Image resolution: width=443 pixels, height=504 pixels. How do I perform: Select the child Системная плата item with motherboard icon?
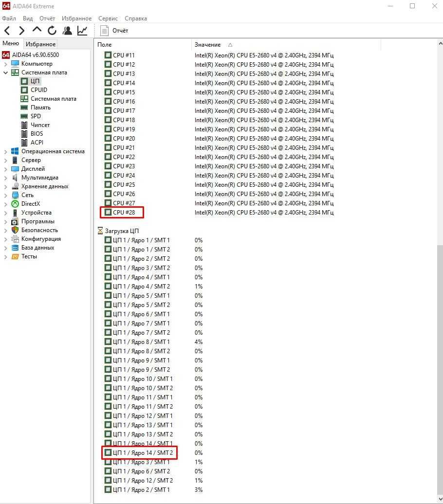click(x=54, y=99)
